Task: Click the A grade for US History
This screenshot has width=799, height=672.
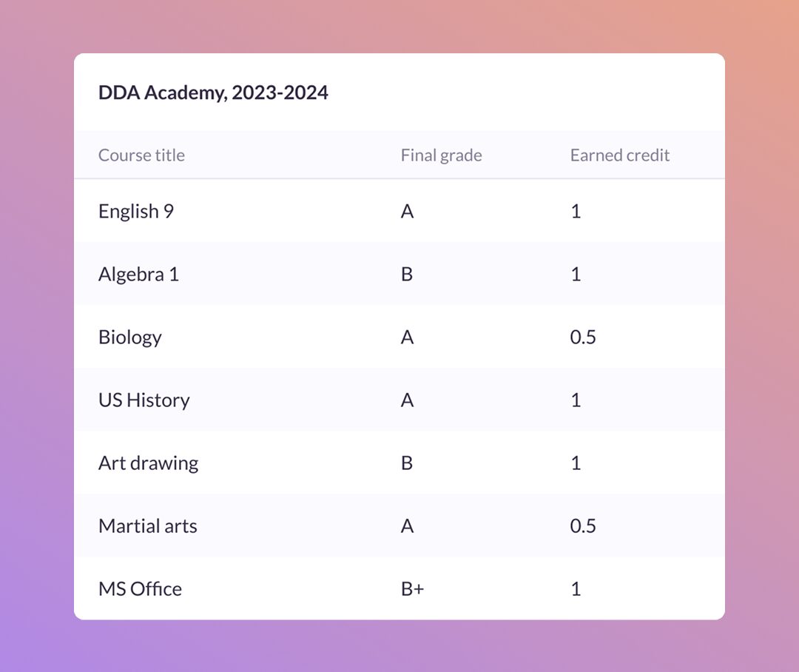Action: pyautogui.click(x=407, y=400)
